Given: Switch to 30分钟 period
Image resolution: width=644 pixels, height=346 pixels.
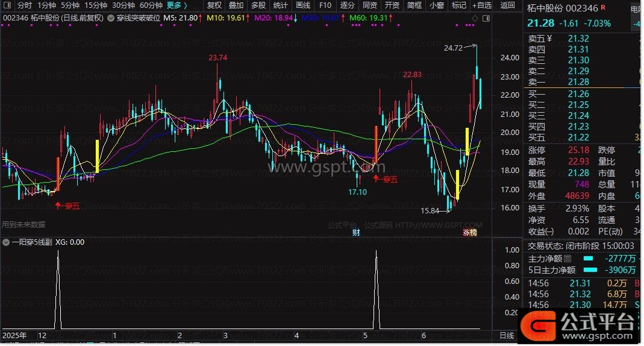Looking at the screenshot, I should (123, 5).
